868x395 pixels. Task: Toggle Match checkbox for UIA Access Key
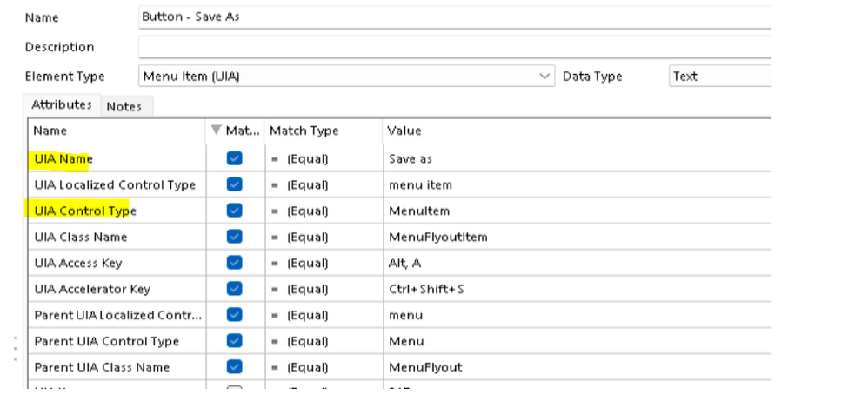[x=234, y=263]
